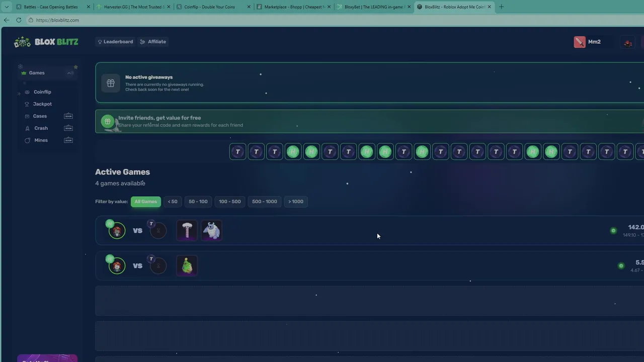Click the site info icon in address bar
Image resolution: width=644 pixels, height=362 pixels.
click(31, 20)
